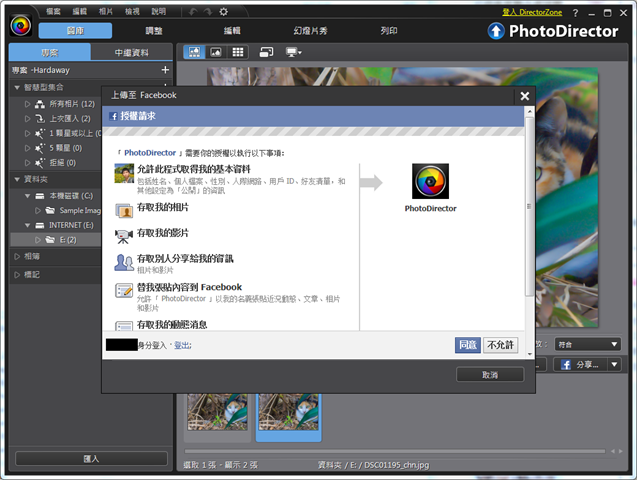
Task: Switch to browser grid view mode
Action: point(238,52)
